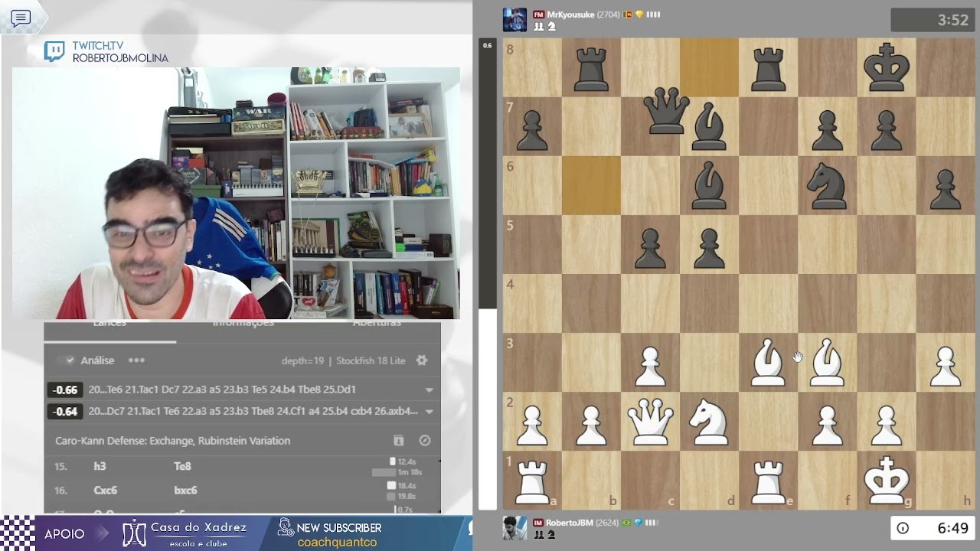Screen dimensions: 980x551
Task: Click the -0.64 evaluation badge
Action: (65, 411)
